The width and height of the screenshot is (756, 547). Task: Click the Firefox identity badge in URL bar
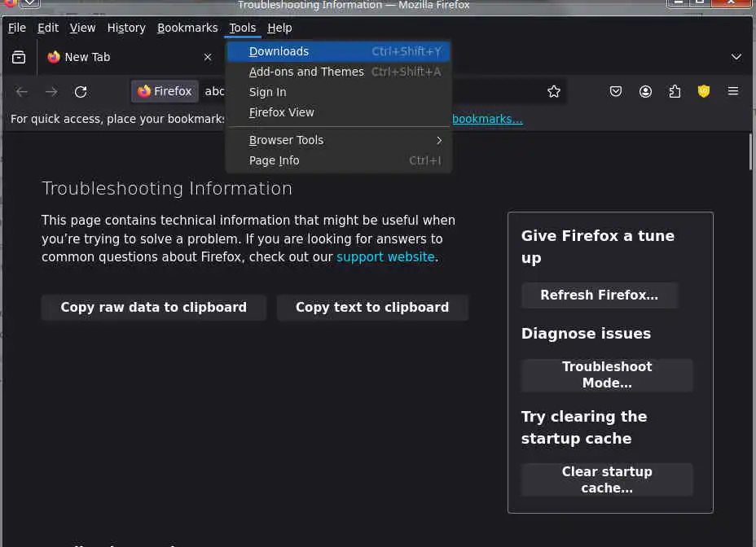click(165, 91)
